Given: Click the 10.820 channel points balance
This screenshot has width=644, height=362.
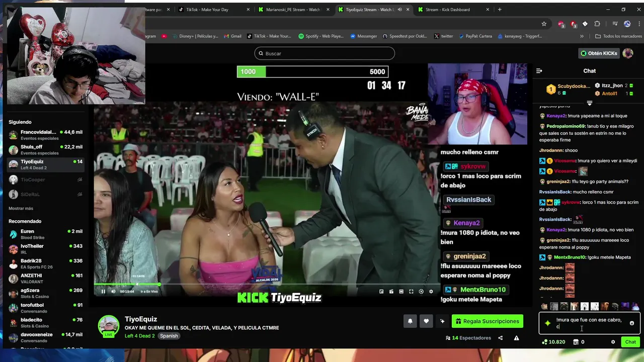Looking at the screenshot, I should [x=553, y=342].
